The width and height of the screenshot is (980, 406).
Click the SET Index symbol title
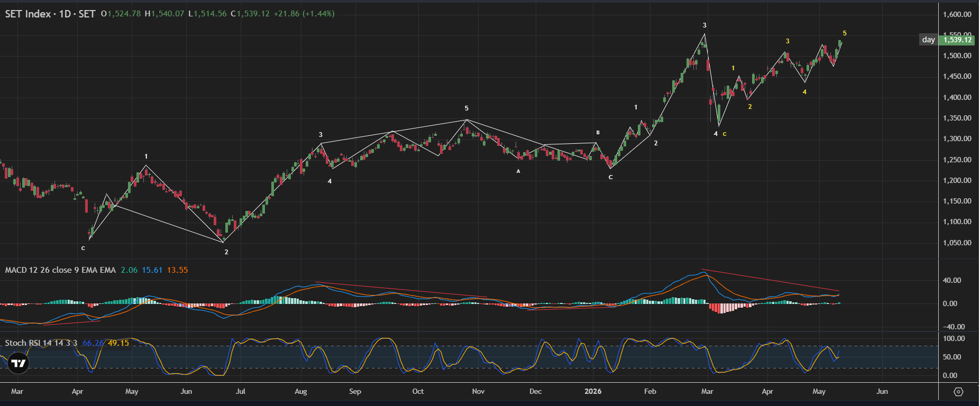pyautogui.click(x=50, y=14)
